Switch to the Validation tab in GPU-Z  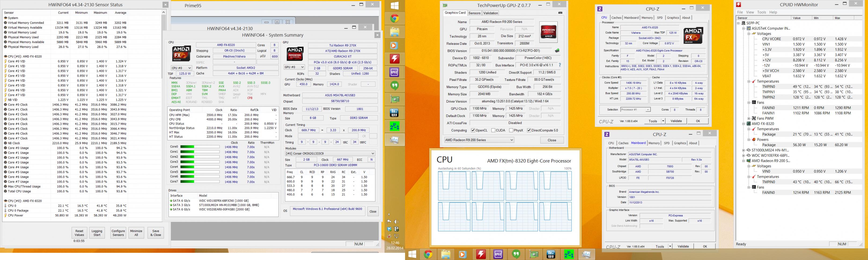pyautogui.click(x=490, y=13)
